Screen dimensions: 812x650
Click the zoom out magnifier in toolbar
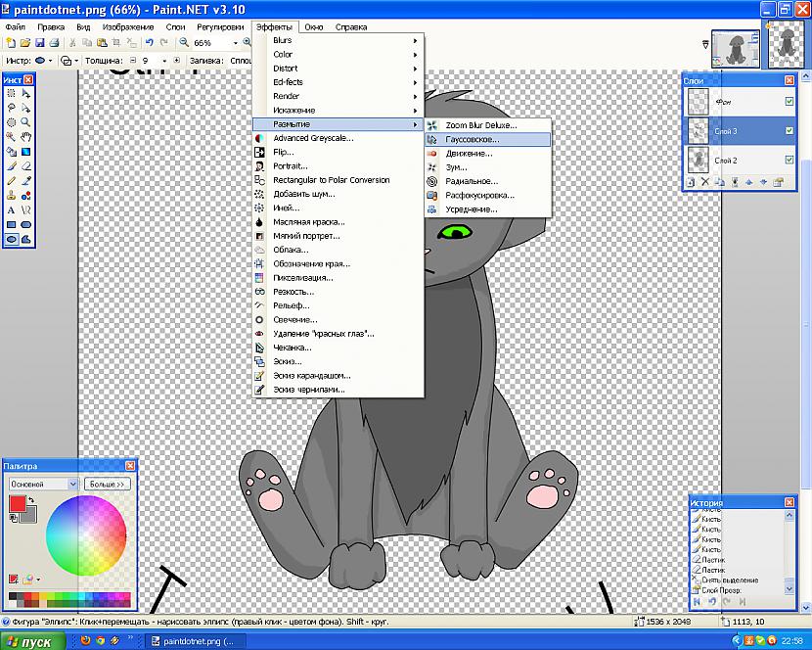click(184, 43)
